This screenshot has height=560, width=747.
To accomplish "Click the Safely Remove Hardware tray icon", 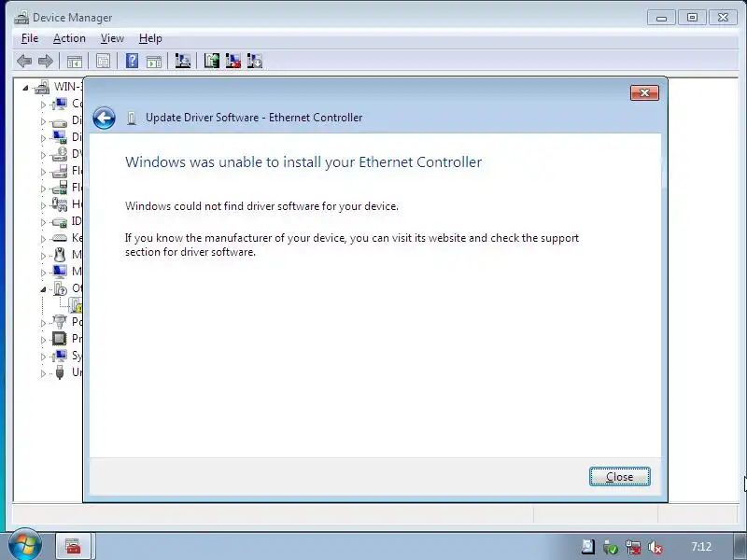I will (x=611, y=547).
